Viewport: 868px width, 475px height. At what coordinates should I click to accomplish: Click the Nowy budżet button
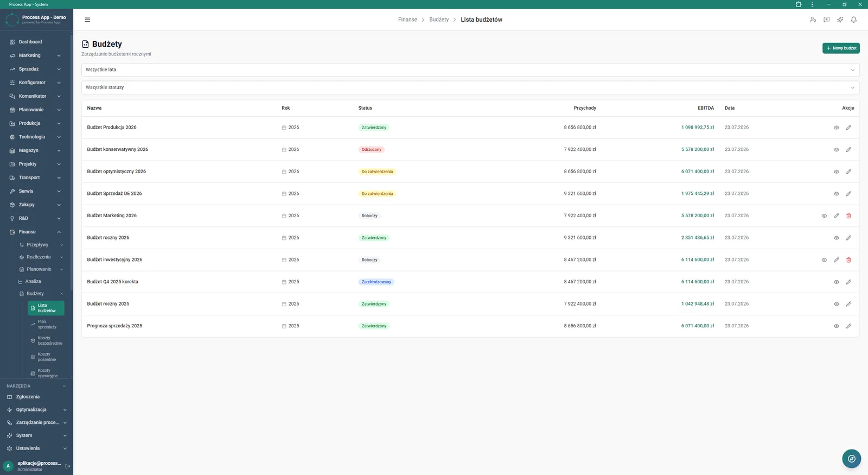point(841,48)
